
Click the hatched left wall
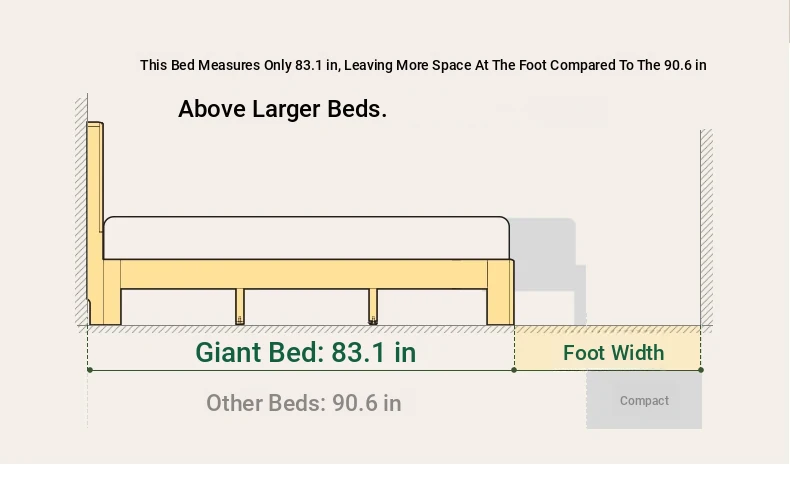(x=81, y=212)
